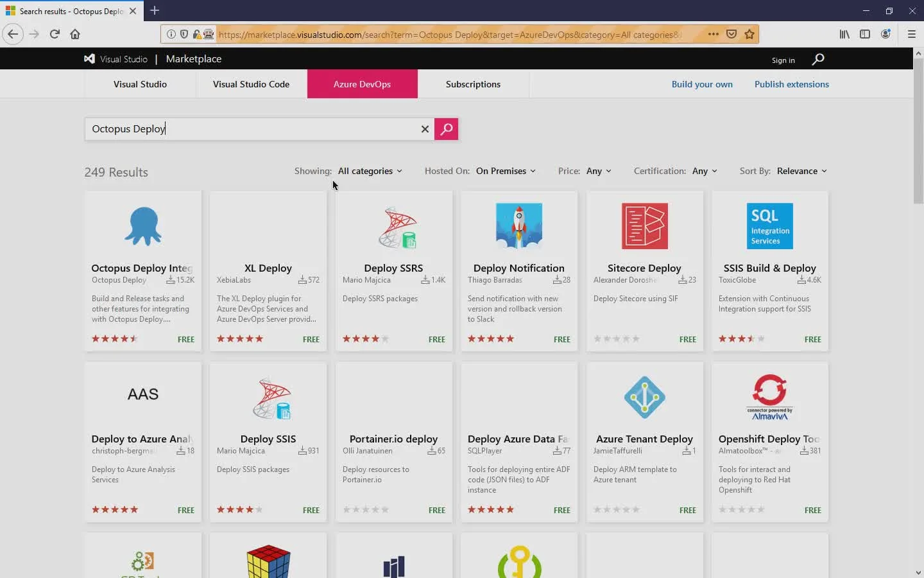Open the SQL Integration Services icon
The width and height of the screenshot is (924, 578).
click(x=770, y=226)
